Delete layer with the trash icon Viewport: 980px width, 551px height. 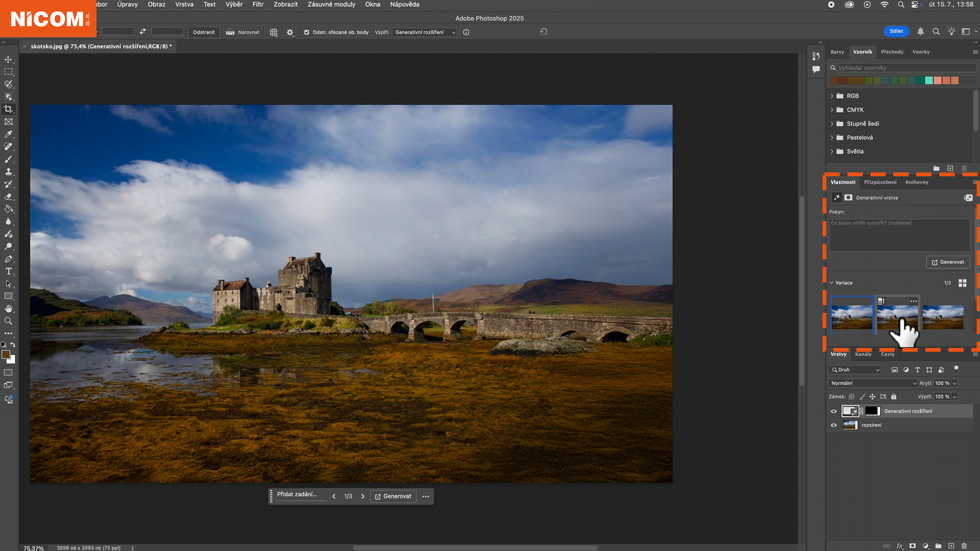[964, 546]
